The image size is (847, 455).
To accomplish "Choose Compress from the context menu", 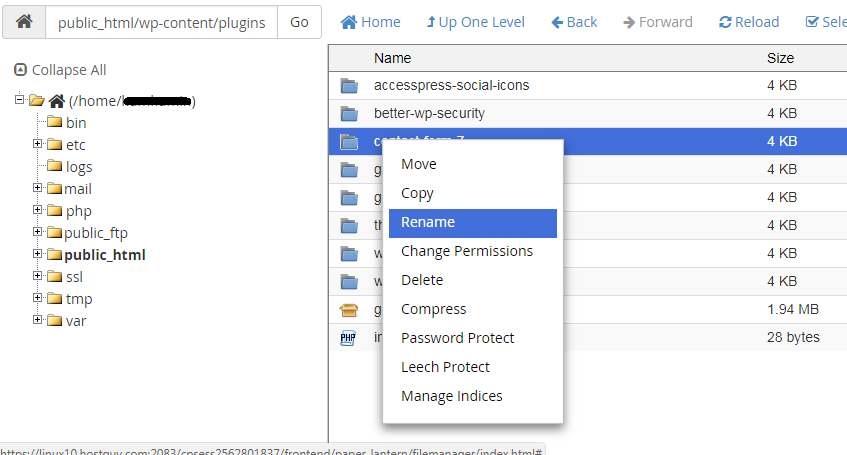I will point(433,309).
